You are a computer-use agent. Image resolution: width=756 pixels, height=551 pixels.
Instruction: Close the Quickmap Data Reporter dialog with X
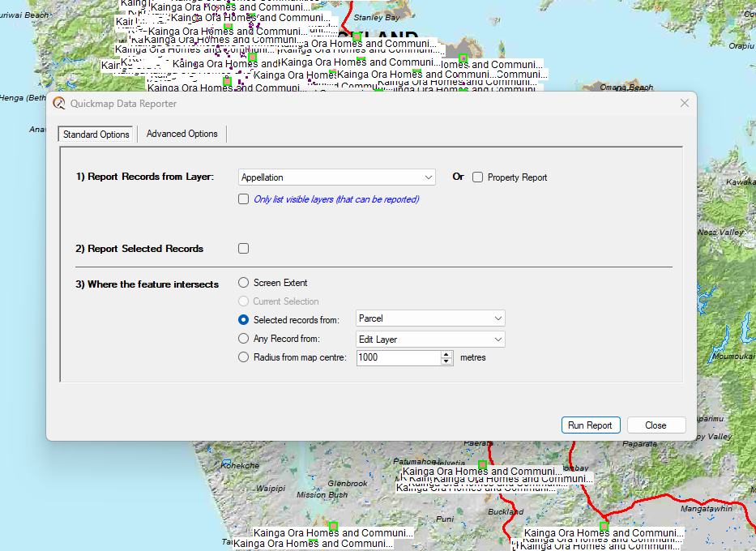click(685, 103)
